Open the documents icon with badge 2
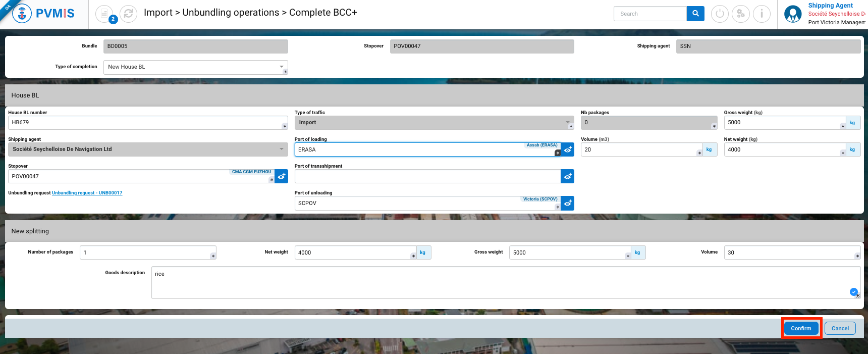 (x=104, y=14)
